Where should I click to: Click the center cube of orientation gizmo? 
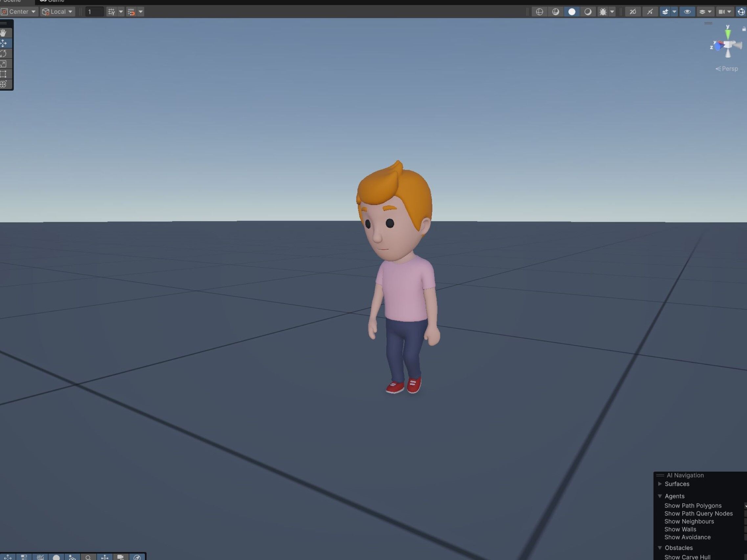pos(728,45)
